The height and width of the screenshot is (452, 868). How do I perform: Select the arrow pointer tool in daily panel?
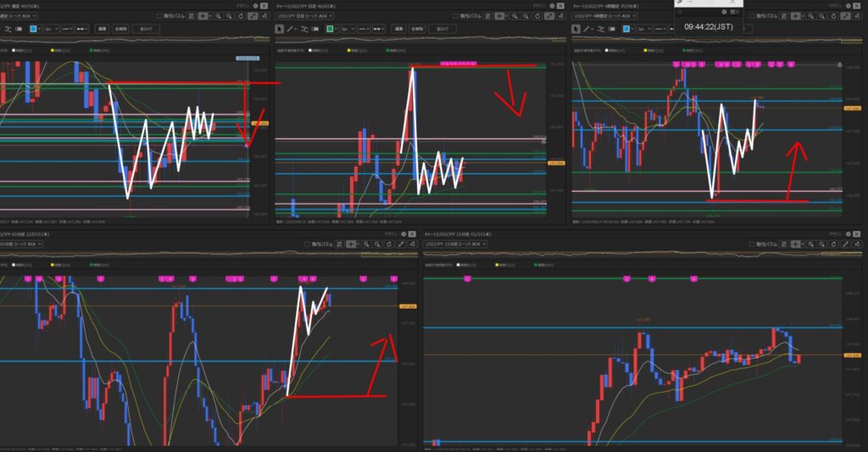coord(279,29)
